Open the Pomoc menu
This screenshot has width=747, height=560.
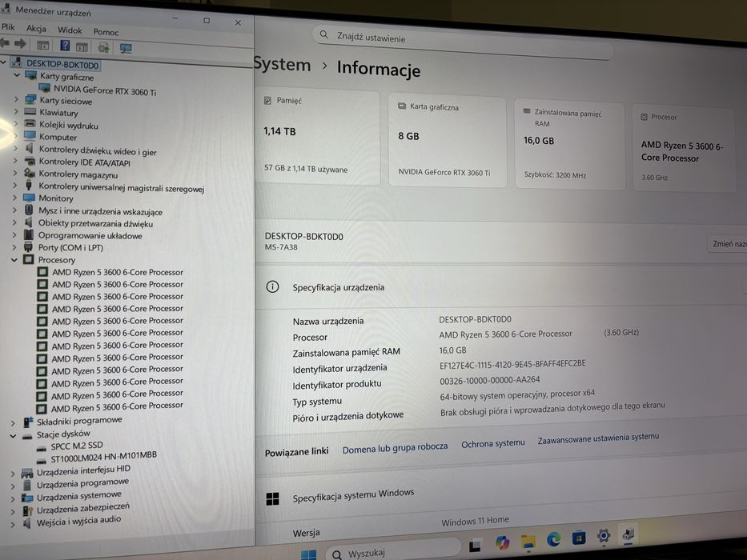click(x=106, y=32)
